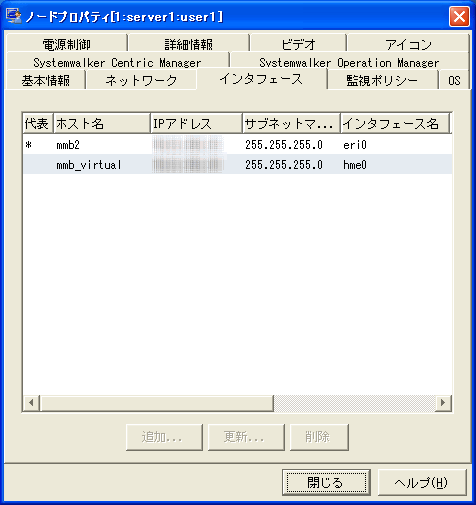This screenshot has height=505, width=476.
Task: Sort by ホスト名 column header
Action: click(102, 124)
